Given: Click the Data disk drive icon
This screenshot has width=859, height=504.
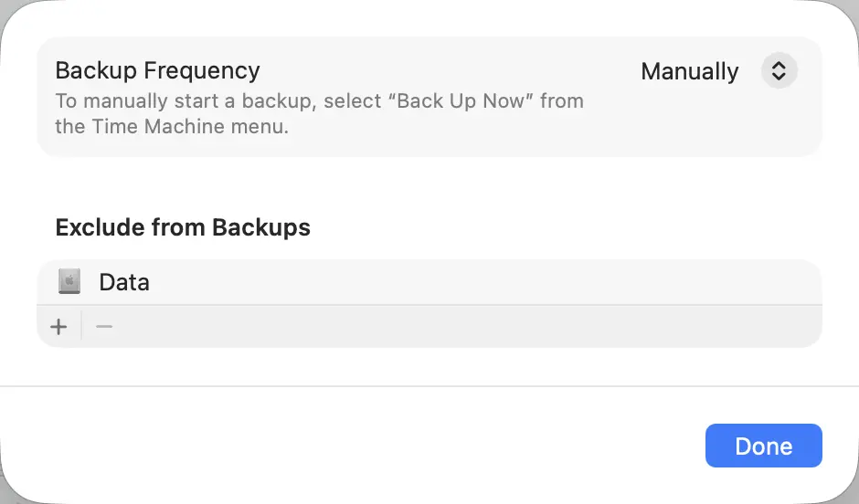Looking at the screenshot, I should pos(69,282).
